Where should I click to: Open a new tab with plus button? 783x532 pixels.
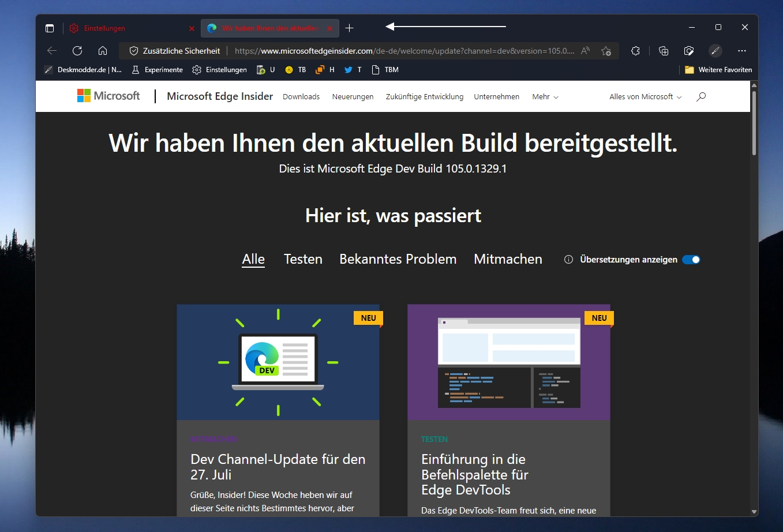pos(350,28)
